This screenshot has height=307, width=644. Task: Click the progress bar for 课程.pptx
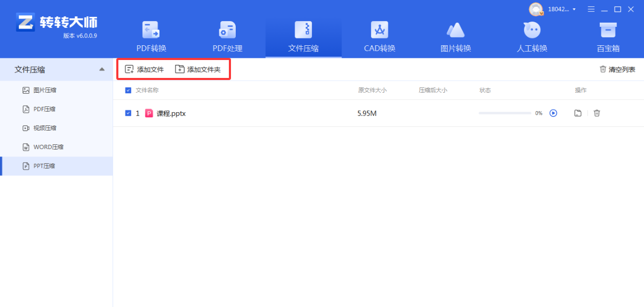click(x=505, y=113)
